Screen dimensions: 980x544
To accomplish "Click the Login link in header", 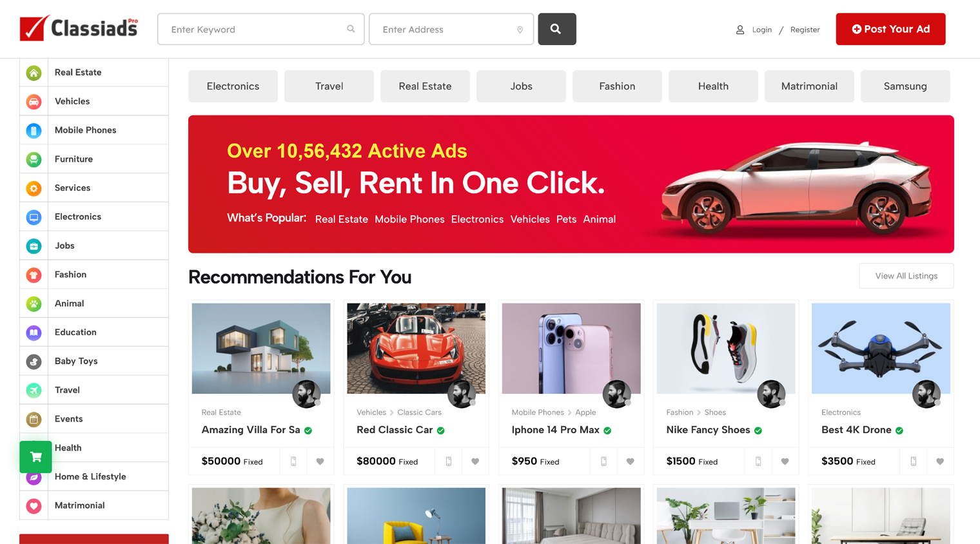I will point(761,30).
